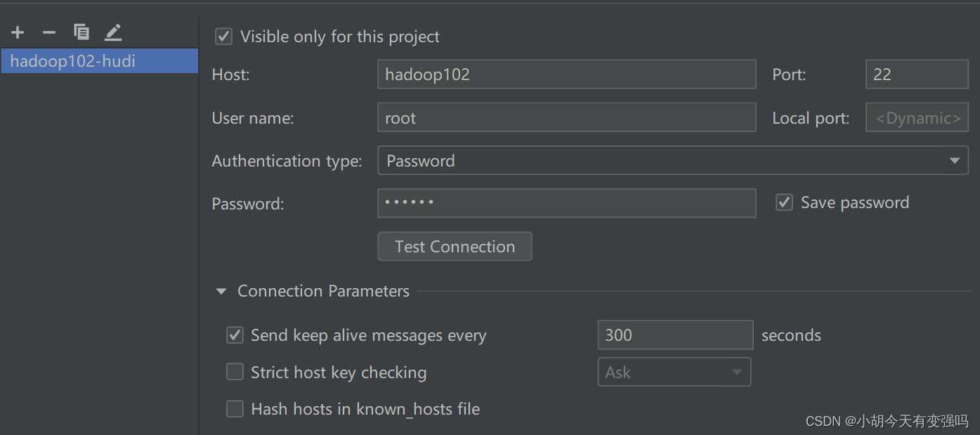This screenshot has width=980, height=435.
Task: Focus the Host field containing hadoop102
Action: [x=566, y=74]
